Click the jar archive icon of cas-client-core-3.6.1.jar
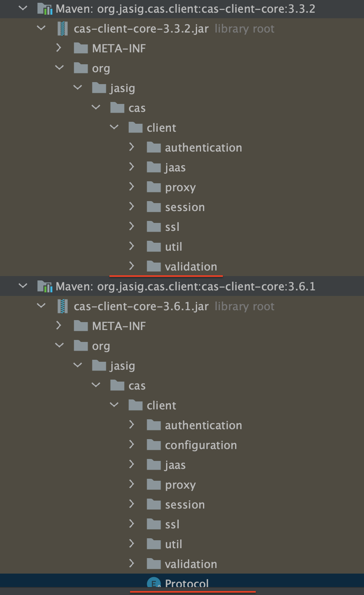364x595 pixels. [x=63, y=306]
